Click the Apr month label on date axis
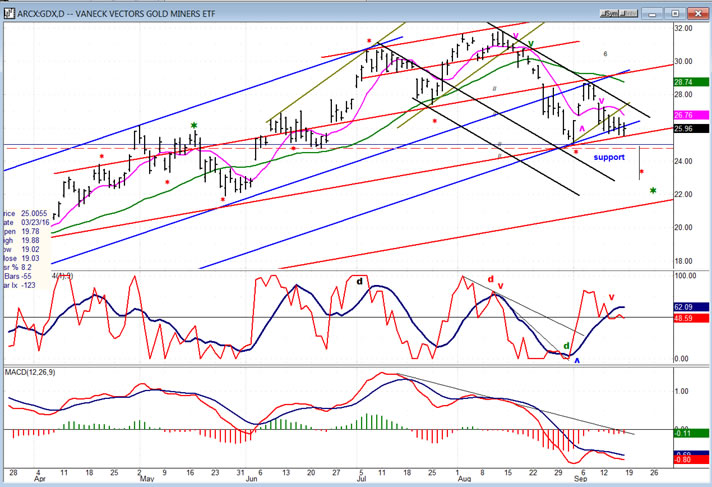This screenshot has height=487, width=712. pyautogui.click(x=40, y=479)
